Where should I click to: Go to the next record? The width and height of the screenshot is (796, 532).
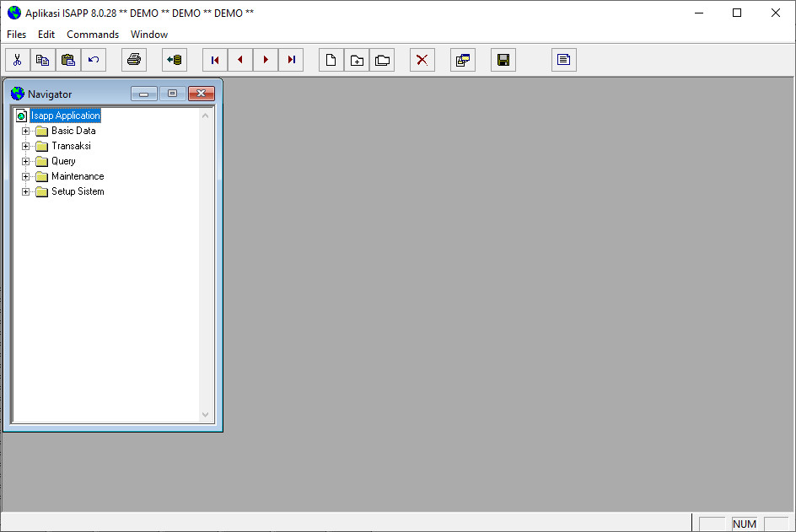point(265,60)
